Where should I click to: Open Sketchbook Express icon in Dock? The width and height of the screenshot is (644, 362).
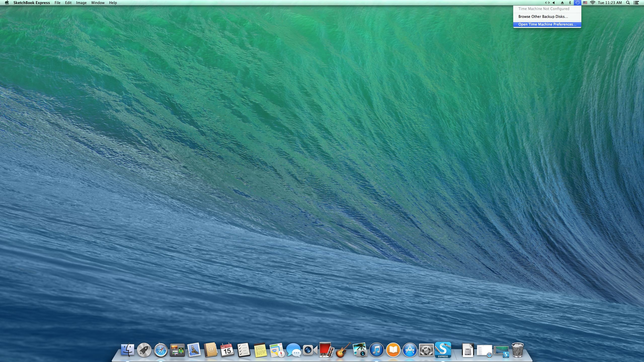point(442,350)
